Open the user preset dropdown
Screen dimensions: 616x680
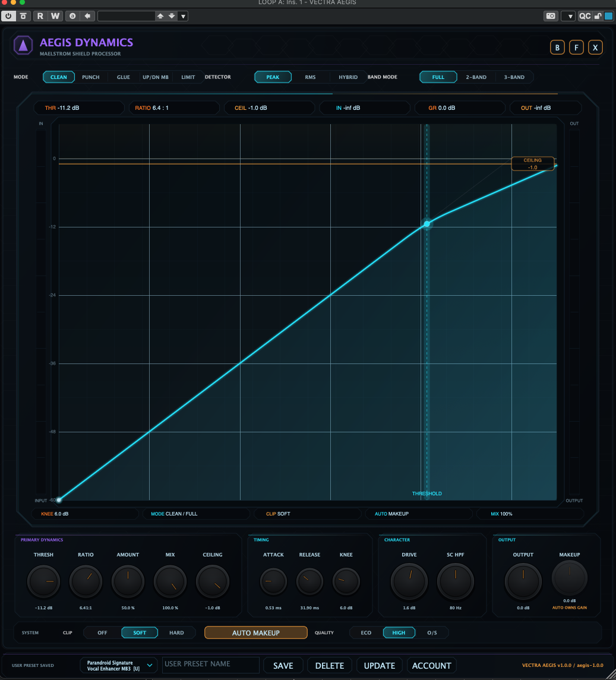point(118,666)
